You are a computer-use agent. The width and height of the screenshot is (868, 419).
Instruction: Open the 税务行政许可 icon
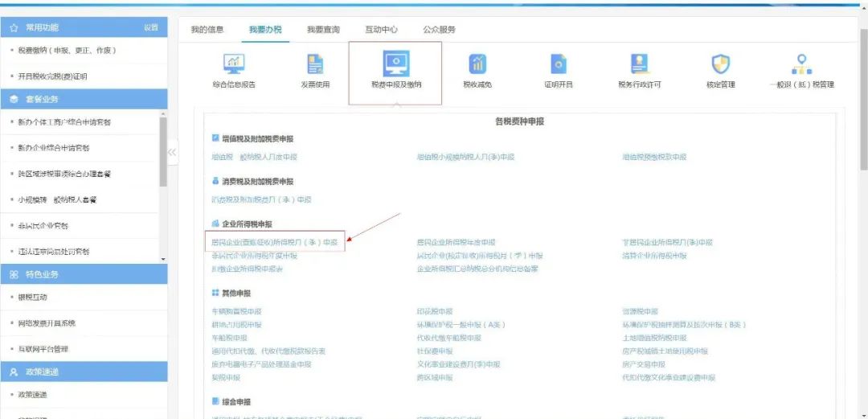point(640,64)
